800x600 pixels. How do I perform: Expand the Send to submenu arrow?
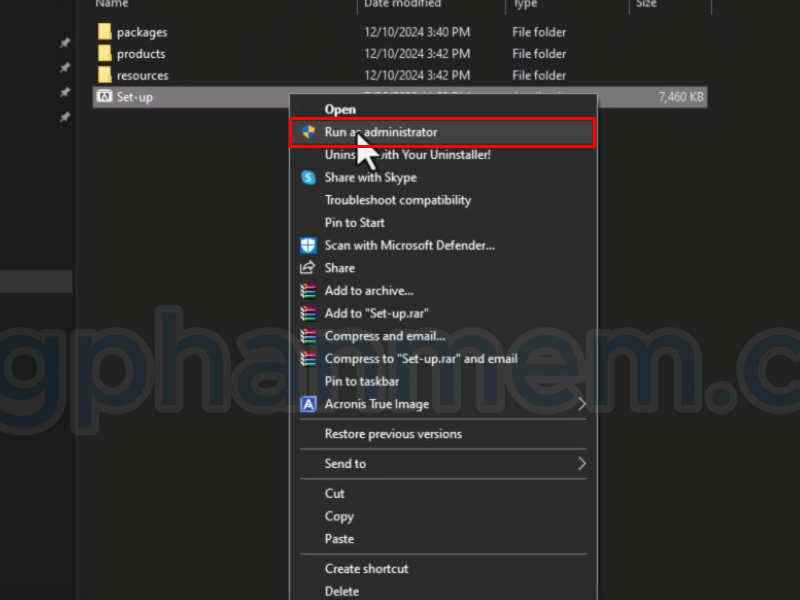(x=582, y=464)
